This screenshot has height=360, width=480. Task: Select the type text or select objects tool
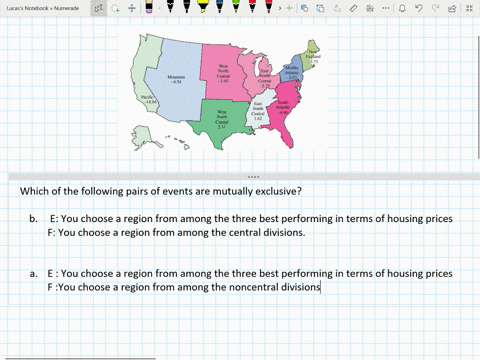[x=99, y=8]
